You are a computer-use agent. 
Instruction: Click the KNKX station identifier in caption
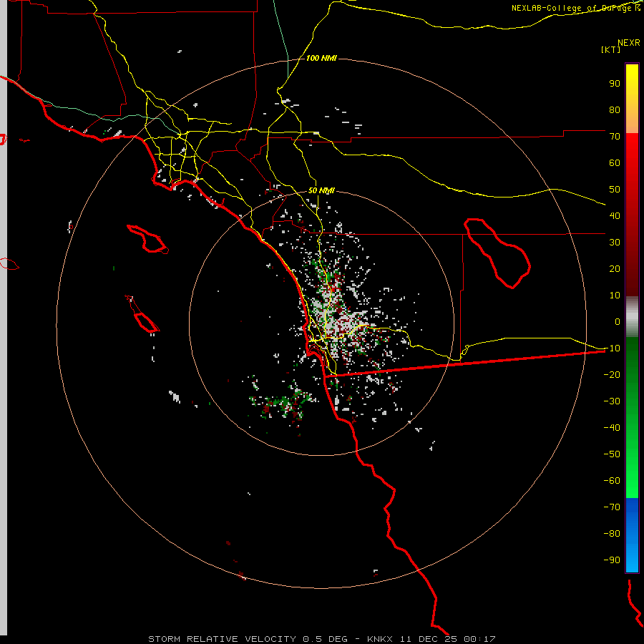[380, 639]
